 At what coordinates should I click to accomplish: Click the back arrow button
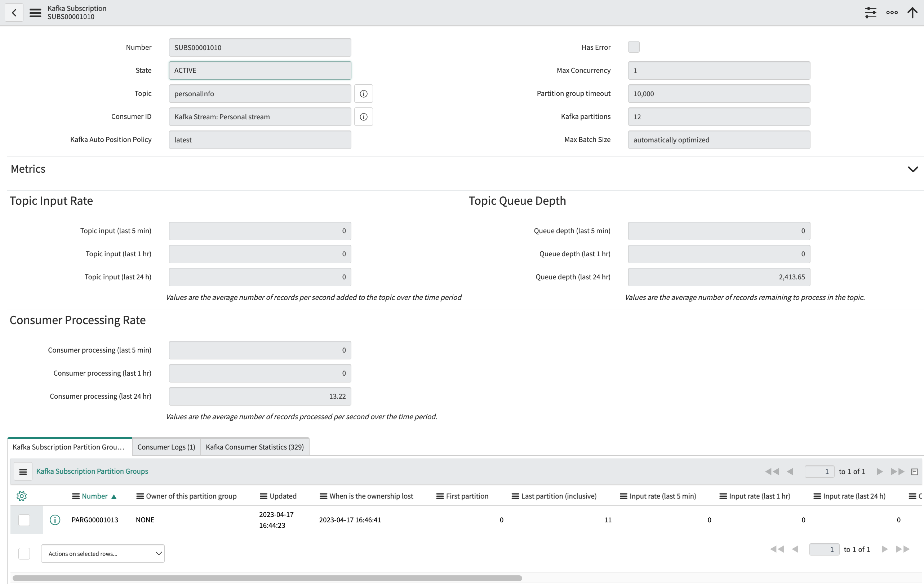pos(14,13)
